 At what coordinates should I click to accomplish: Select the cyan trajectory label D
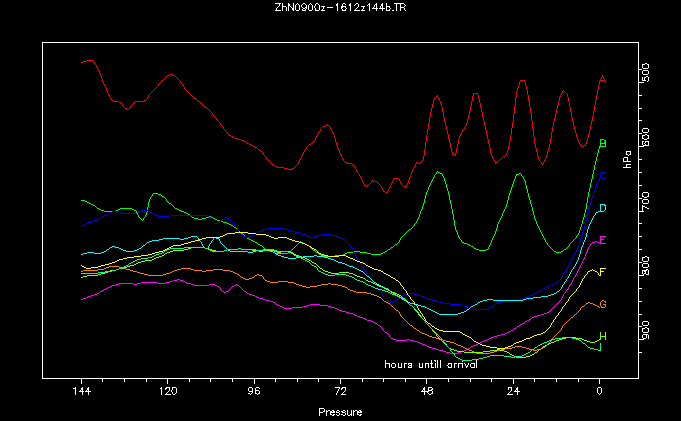602,208
